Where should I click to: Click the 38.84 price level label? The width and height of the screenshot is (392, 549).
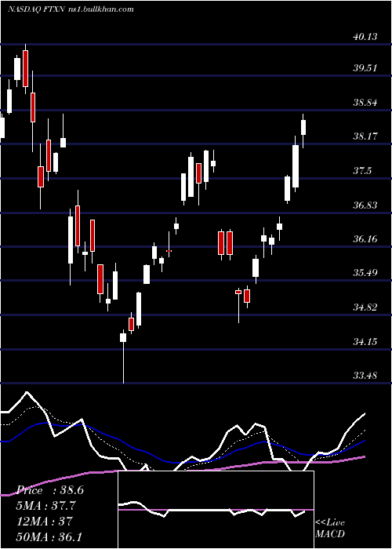[365, 103]
